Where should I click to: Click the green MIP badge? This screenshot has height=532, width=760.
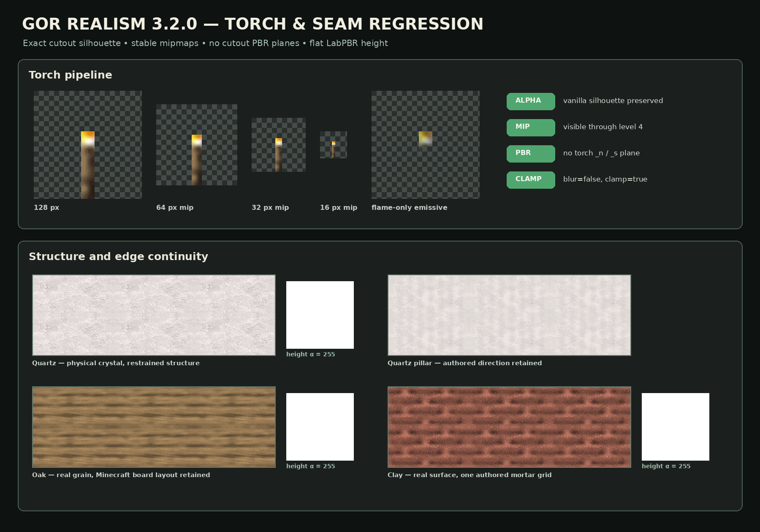tap(531, 128)
